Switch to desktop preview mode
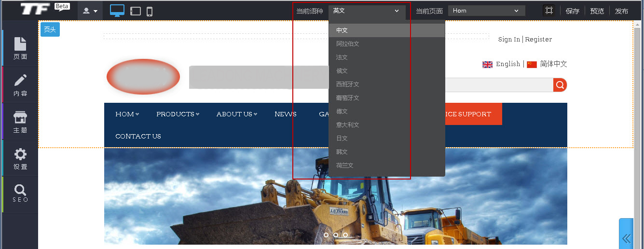The width and height of the screenshot is (644, 249). click(x=117, y=11)
